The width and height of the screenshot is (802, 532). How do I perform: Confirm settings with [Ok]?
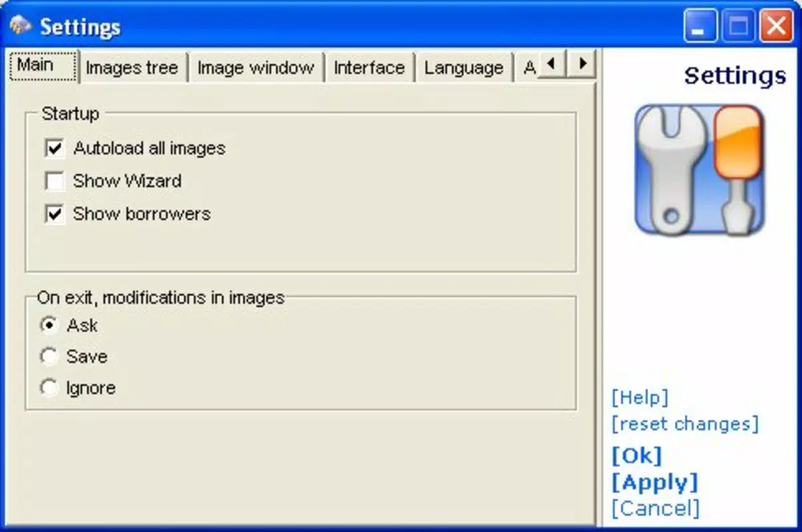pyautogui.click(x=637, y=456)
